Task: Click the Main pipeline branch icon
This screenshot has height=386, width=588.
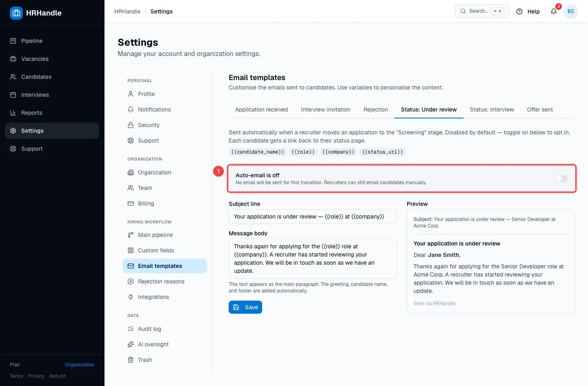Action: pyautogui.click(x=131, y=235)
